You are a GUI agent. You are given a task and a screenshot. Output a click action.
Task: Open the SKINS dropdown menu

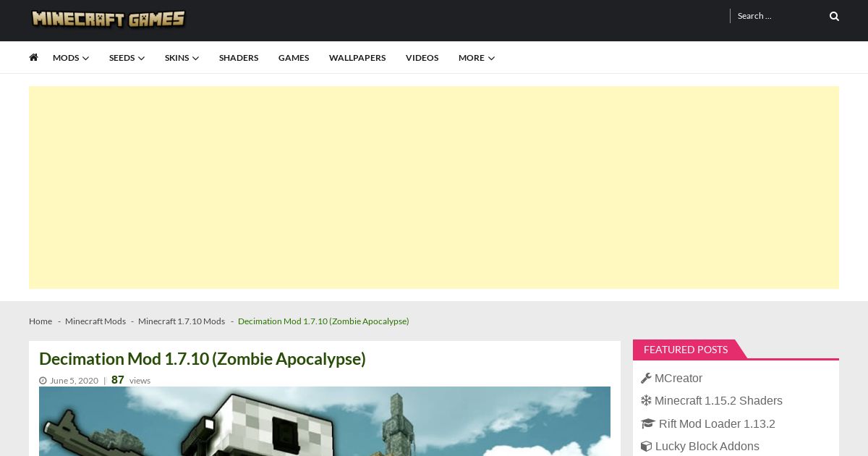tap(182, 58)
